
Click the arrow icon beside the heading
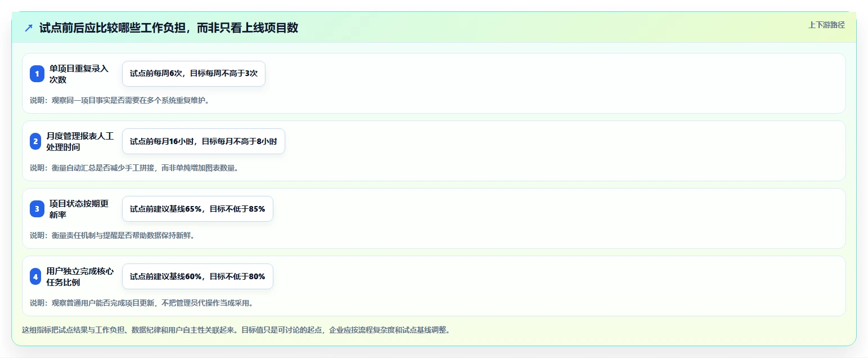pyautogui.click(x=29, y=28)
